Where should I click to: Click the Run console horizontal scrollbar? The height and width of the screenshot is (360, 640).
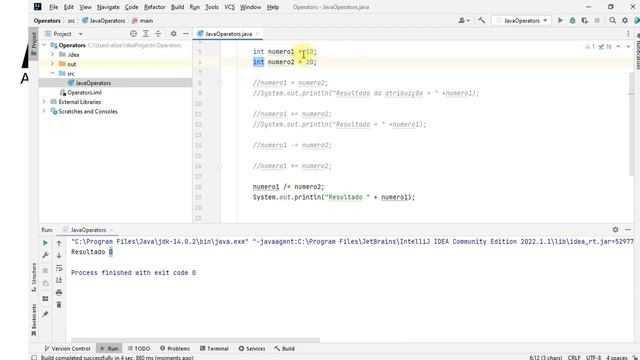pyautogui.click(x=195, y=340)
